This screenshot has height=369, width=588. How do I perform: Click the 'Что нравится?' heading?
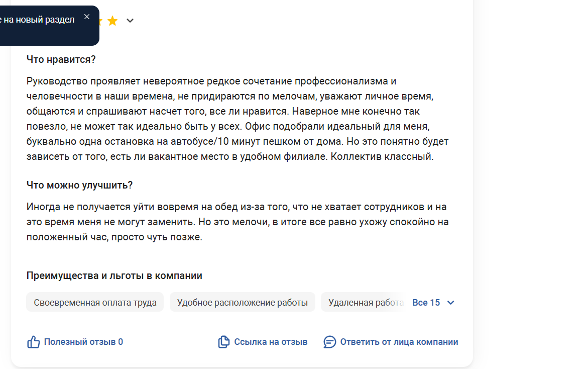click(61, 59)
